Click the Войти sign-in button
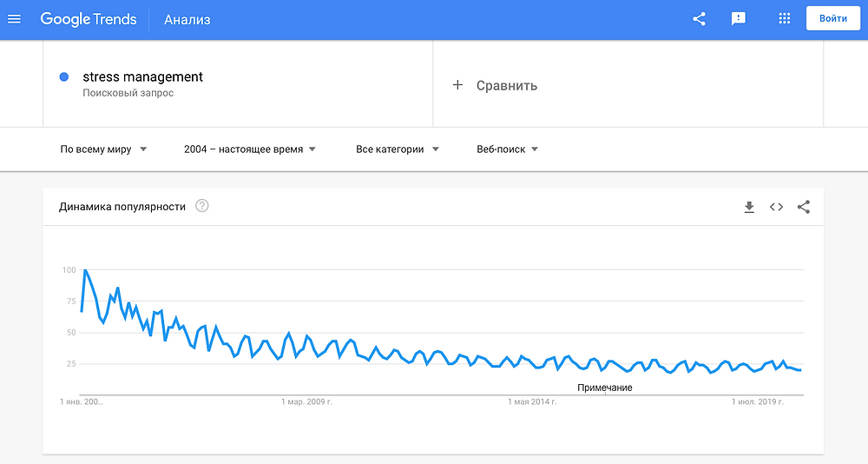868x464 pixels. pyautogui.click(x=833, y=19)
